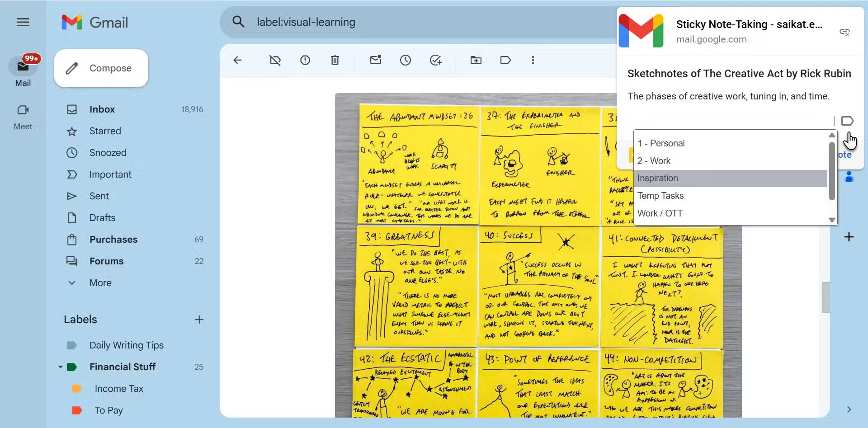
Task: Choose the Inspiration label option
Action: click(x=730, y=178)
